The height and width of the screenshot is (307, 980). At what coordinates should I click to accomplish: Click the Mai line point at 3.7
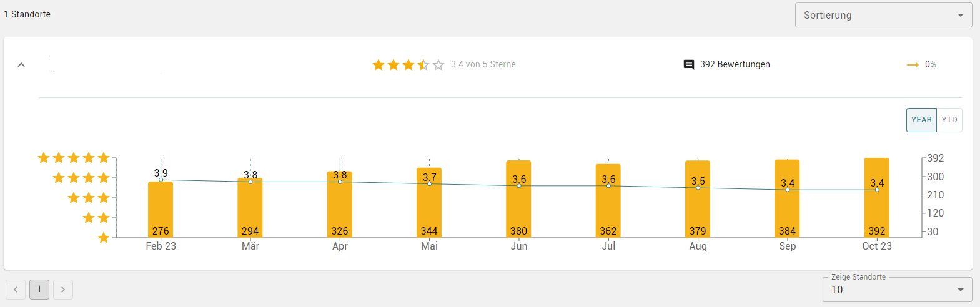click(430, 184)
